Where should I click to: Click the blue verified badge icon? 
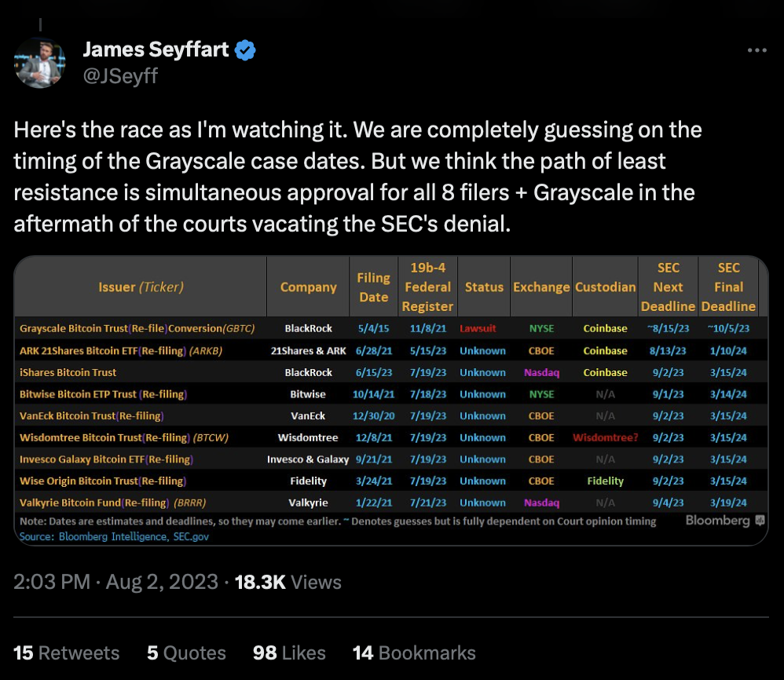[x=245, y=50]
